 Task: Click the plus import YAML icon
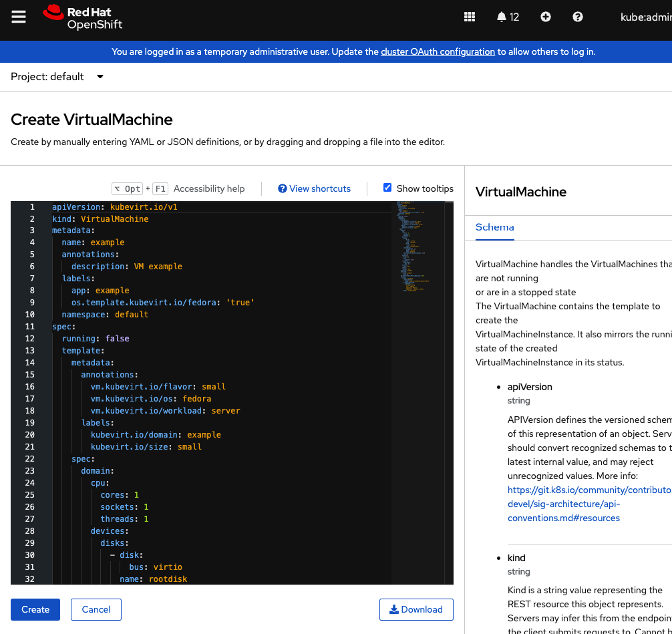coord(546,17)
